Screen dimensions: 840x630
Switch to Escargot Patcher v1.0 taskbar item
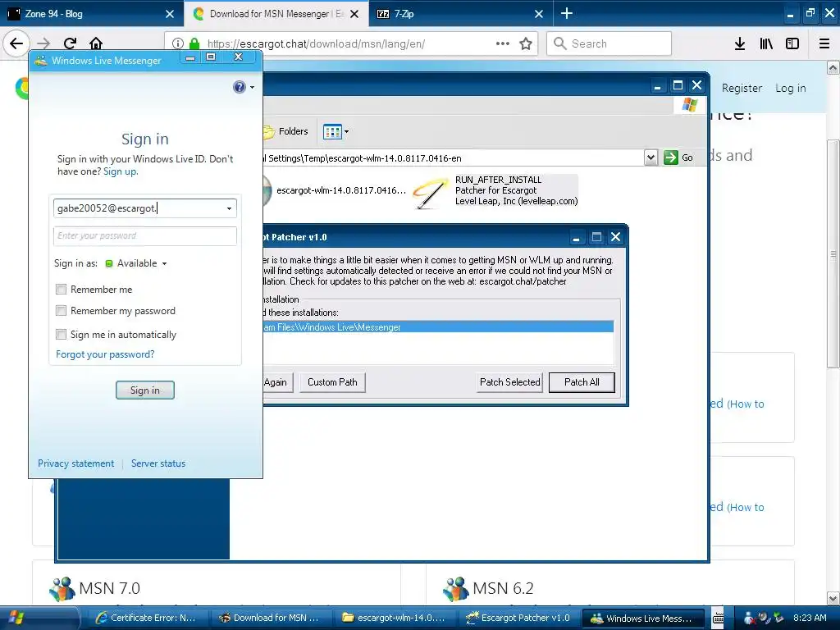[x=518, y=618]
